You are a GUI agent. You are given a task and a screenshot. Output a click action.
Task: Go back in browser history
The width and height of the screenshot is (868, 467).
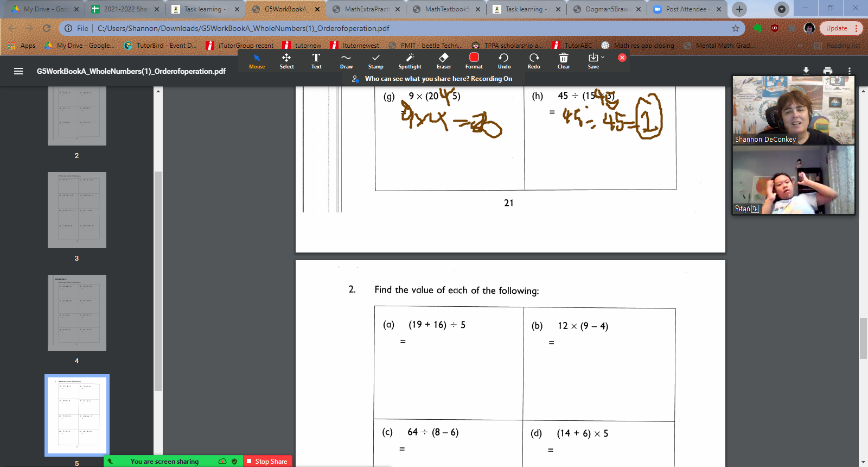12,28
